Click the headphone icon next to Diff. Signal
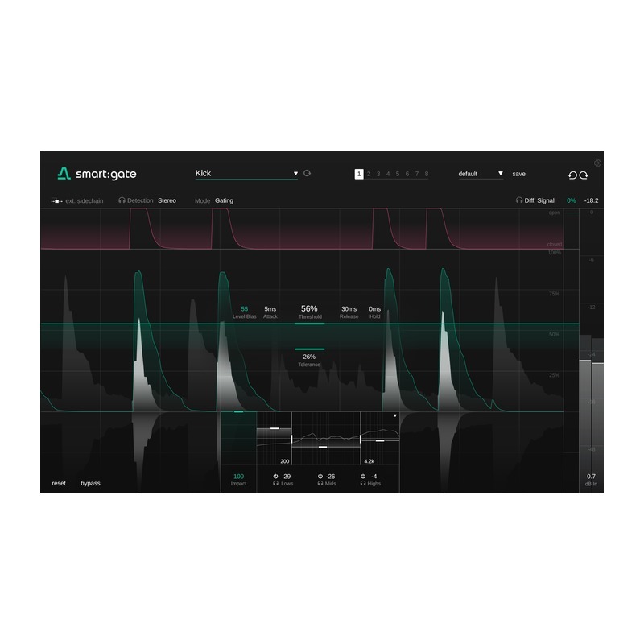The width and height of the screenshot is (644, 644). click(x=519, y=200)
